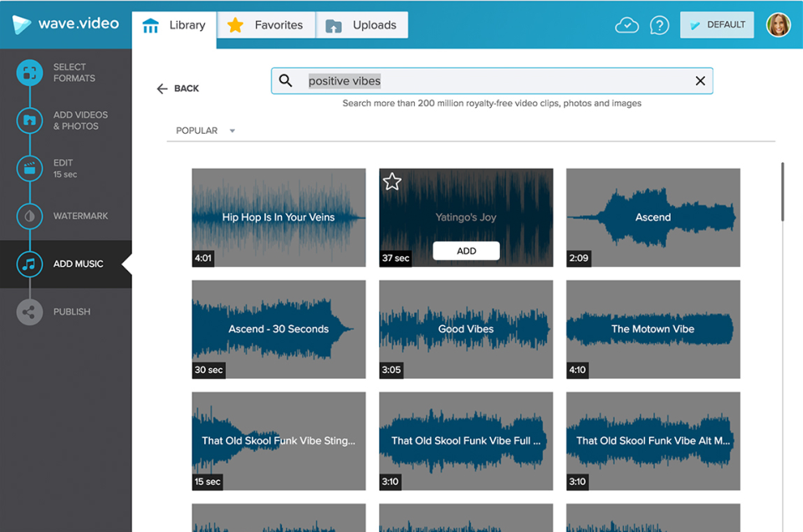803x532 pixels.
Task: Open the help question mark icon
Action: tap(659, 25)
